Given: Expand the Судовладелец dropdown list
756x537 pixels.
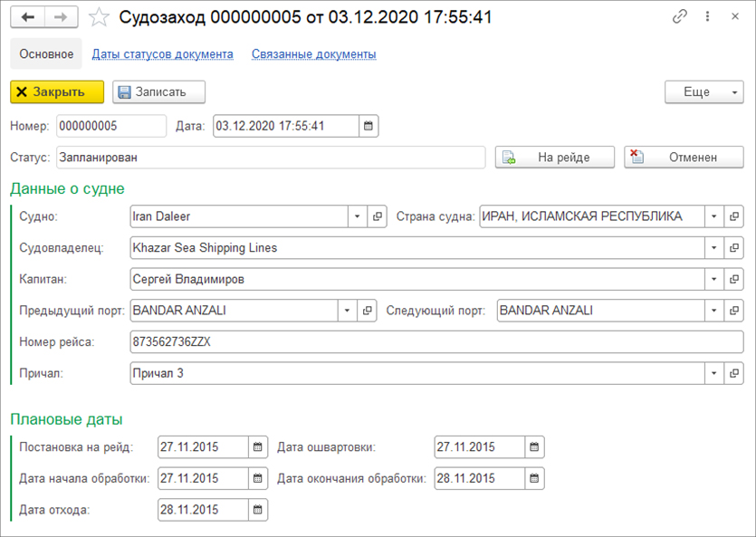Looking at the screenshot, I should pos(714,248).
